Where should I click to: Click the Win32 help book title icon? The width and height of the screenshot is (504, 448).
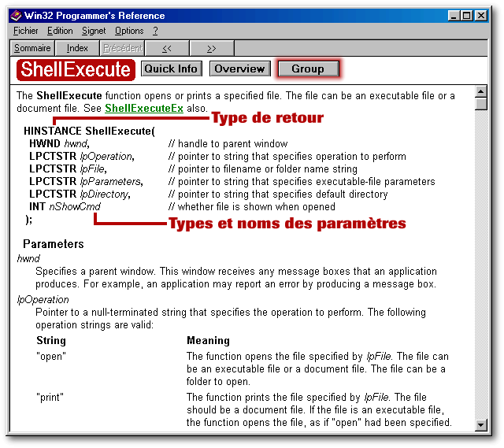click(x=16, y=16)
